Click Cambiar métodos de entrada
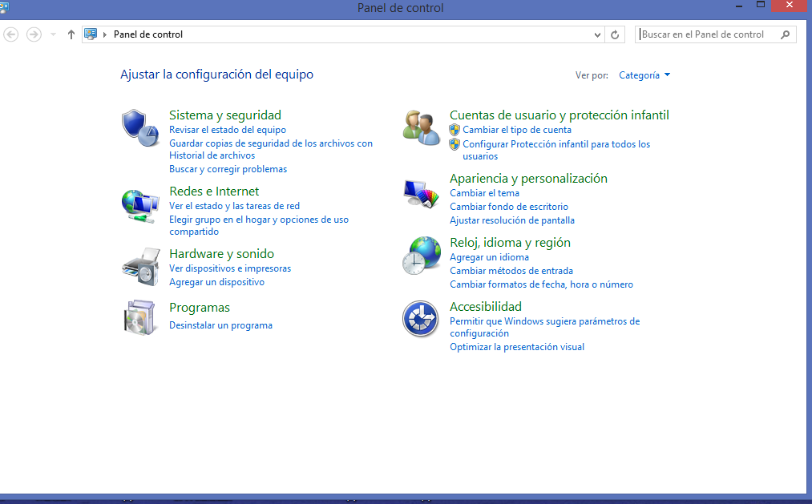 point(511,271)
